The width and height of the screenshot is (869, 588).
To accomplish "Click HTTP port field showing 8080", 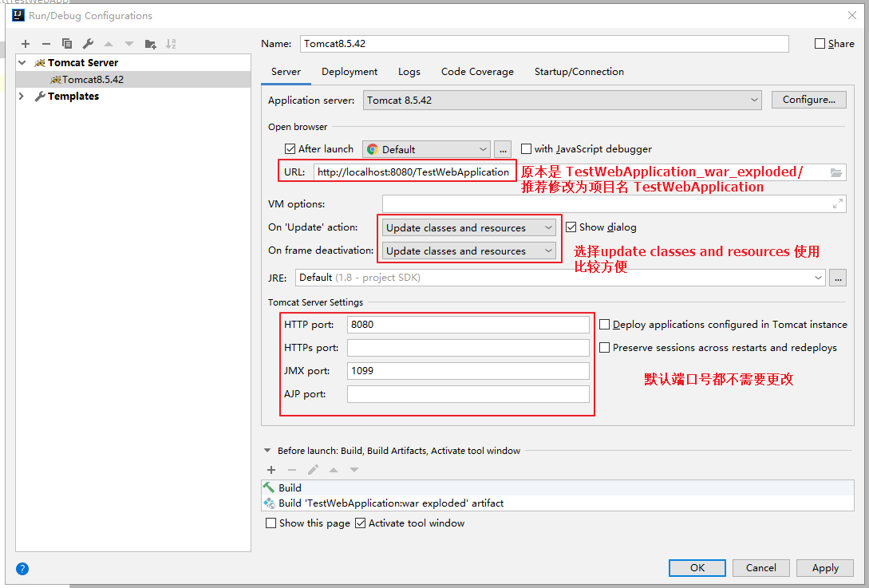I will [468, 325].
